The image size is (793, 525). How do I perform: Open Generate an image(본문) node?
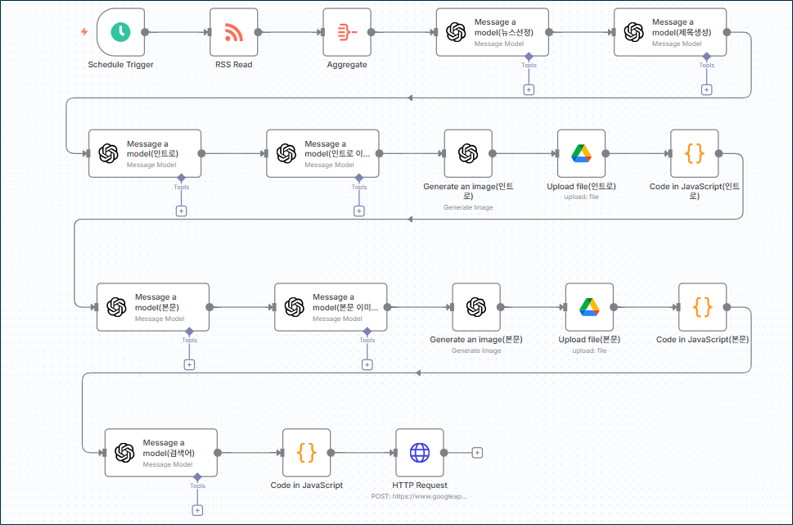[x=476, y=307]
